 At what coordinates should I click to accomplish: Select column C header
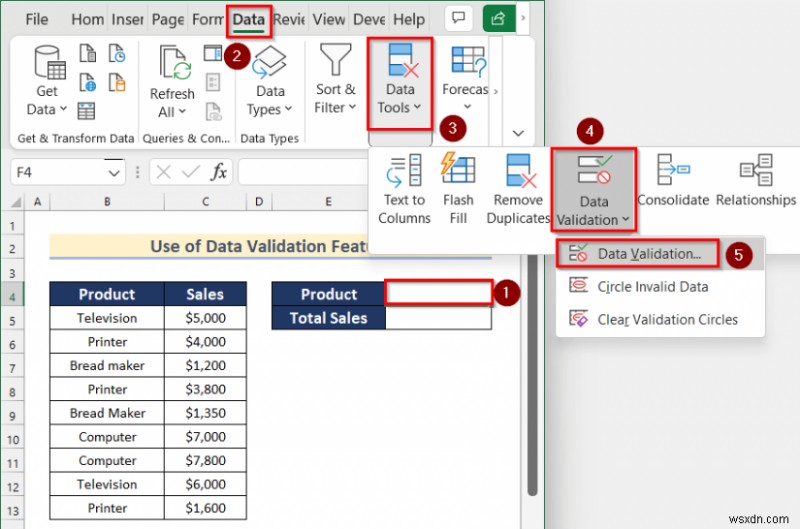click(x=206, y=201)
